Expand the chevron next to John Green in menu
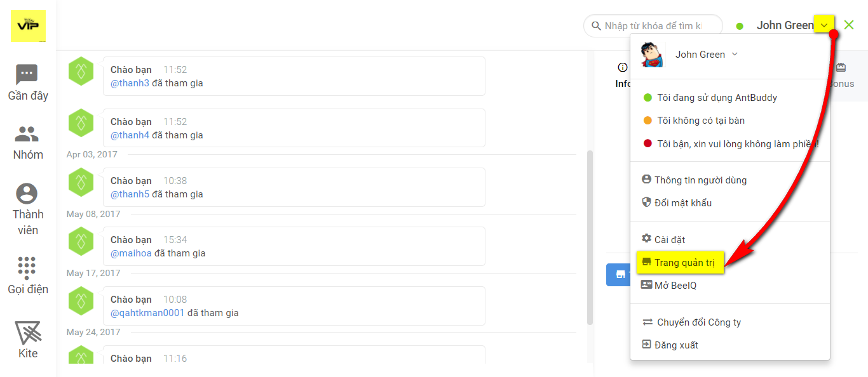 coord(735,54)
